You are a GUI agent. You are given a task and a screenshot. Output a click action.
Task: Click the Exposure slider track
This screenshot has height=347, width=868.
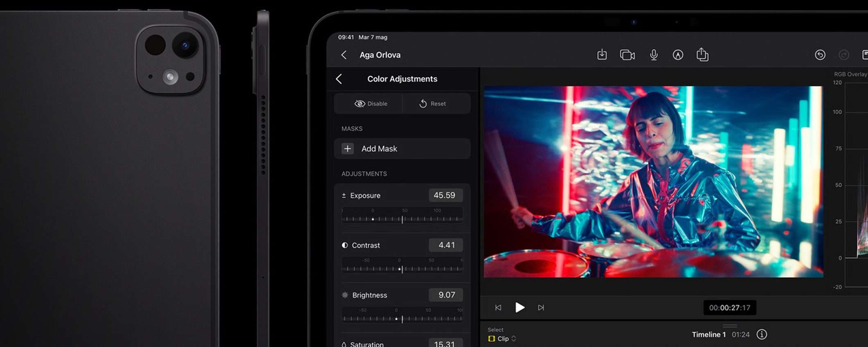pos(402,219)
